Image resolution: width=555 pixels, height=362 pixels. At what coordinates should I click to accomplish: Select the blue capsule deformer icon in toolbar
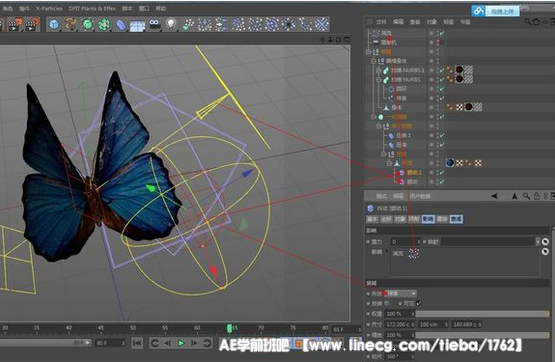(121, 25)
